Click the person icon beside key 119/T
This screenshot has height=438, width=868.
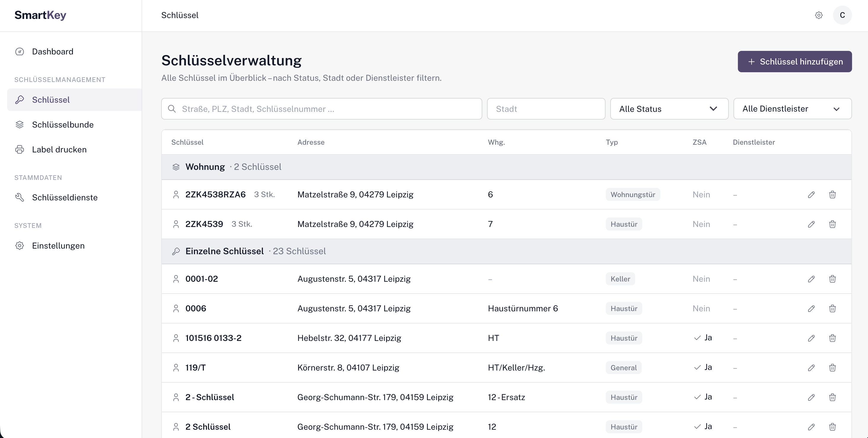tap(176, 368)
